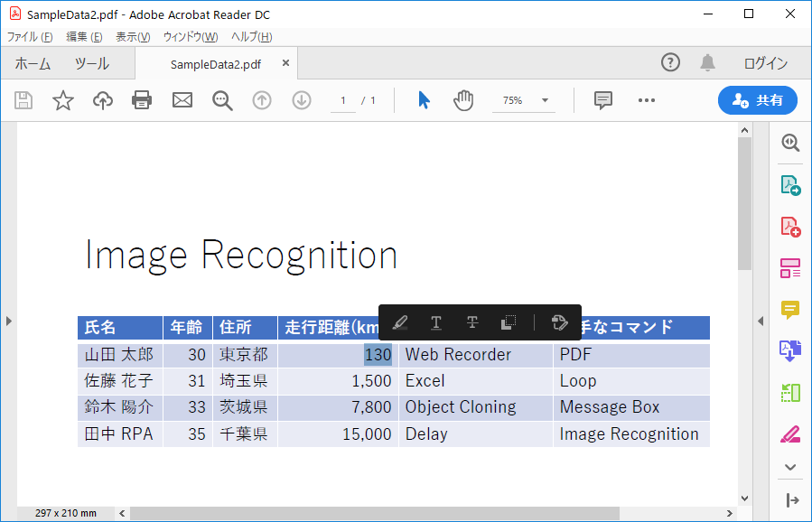The image size is (812, 522).
Task: Open the find text magnifier icon
Action: 222,100
